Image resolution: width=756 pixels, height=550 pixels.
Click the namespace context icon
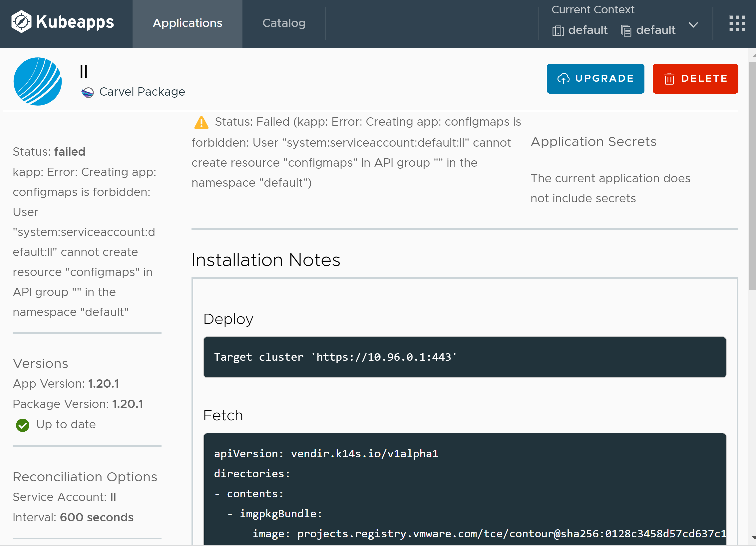point(626,30)
